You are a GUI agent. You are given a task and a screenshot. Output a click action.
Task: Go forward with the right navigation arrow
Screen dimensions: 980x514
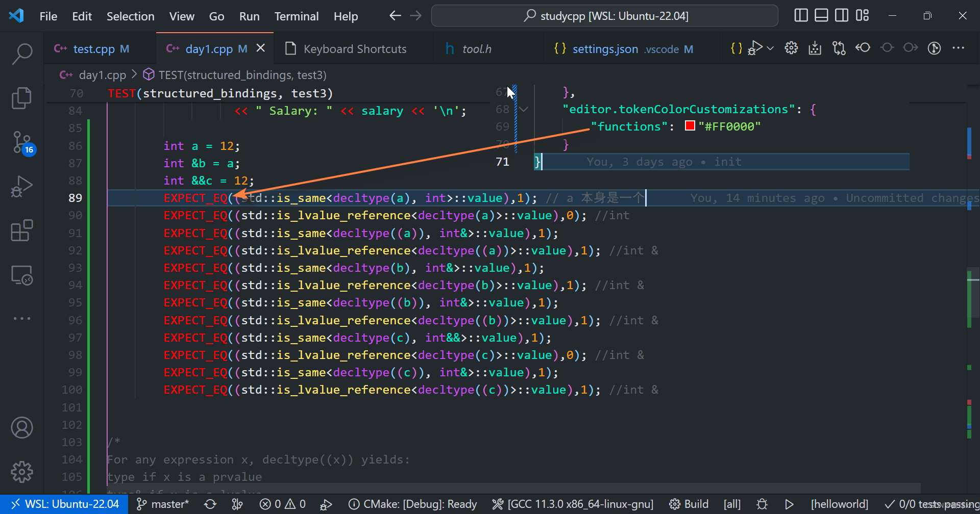point(416,16)
